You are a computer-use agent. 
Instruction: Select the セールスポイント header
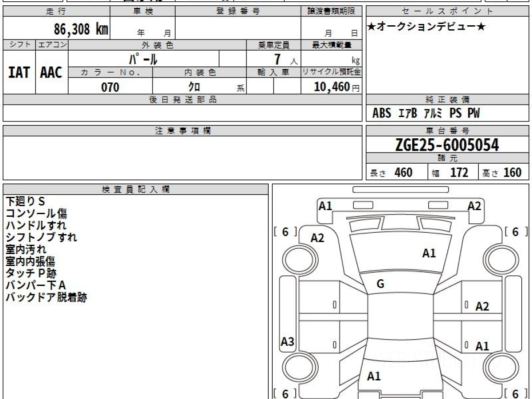pyautogui.click(x=447, y=12)
